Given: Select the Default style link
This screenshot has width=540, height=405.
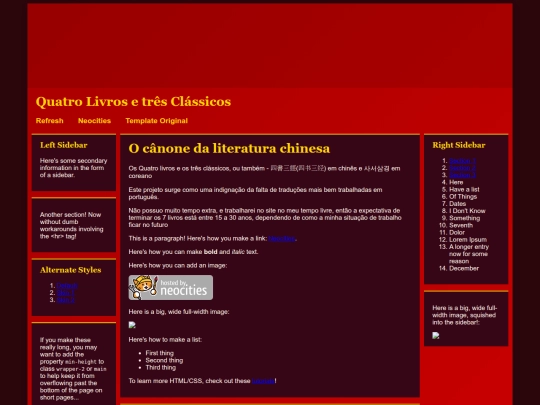Looking at the screenshot, I should (x=67, y=285).
